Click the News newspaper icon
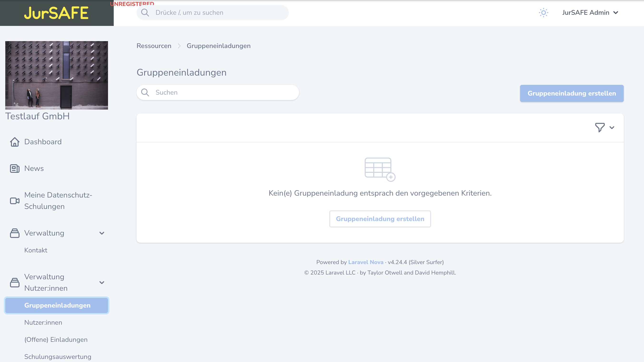The image size is (644, 362). click(x=15, y=168)
